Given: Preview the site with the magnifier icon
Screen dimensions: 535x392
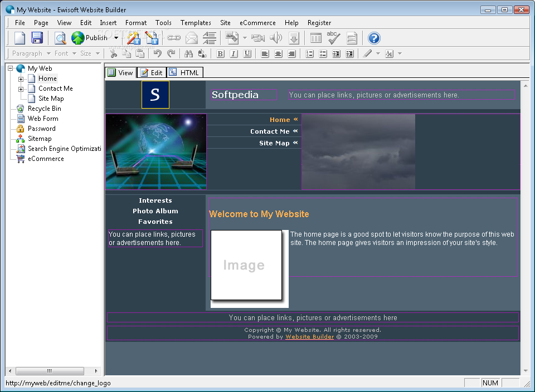Looking at the screenshot, I should [60, 38].
